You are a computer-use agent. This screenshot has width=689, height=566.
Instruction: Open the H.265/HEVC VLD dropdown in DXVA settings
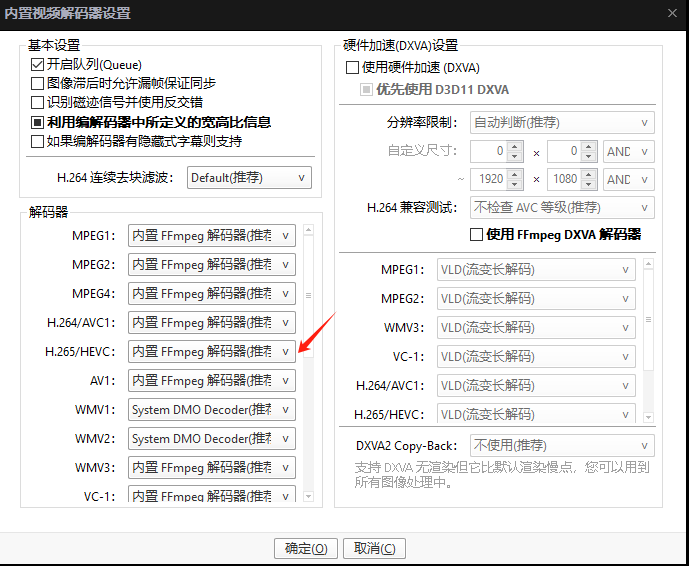536,413
